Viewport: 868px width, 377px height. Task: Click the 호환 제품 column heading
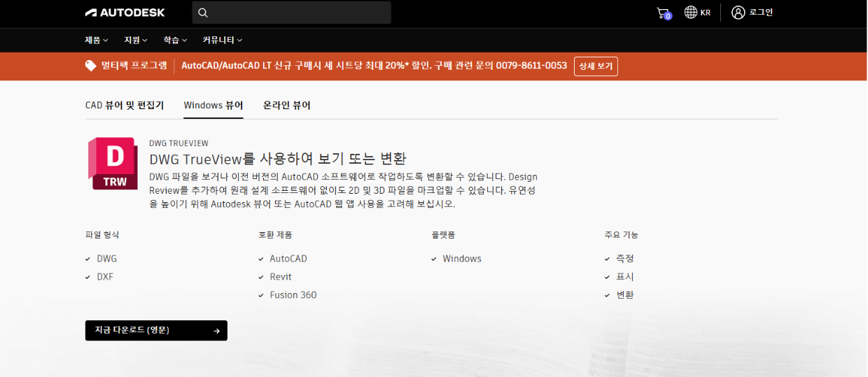click(275, 235)
